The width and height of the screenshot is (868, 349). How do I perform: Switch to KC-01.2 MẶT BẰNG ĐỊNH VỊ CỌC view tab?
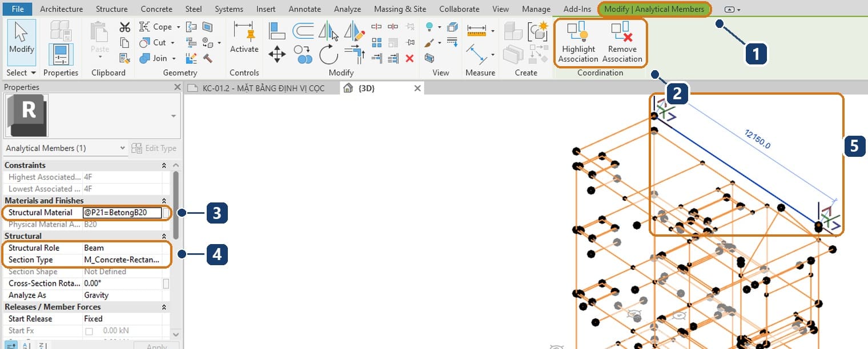(263, 88)
